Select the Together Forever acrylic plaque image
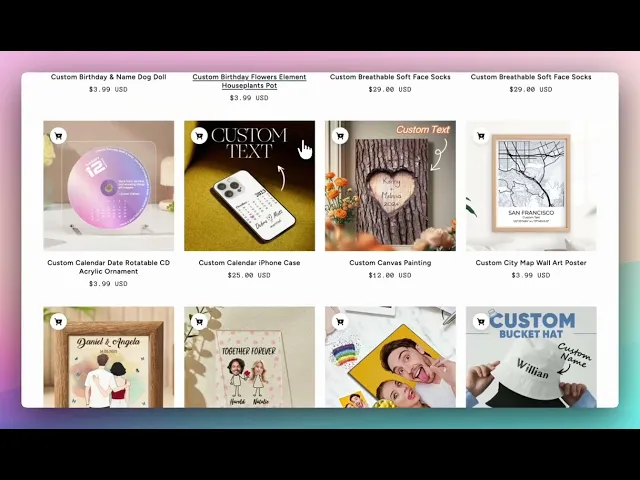This screenshot has width=640, height=480. tap(249, 357)
